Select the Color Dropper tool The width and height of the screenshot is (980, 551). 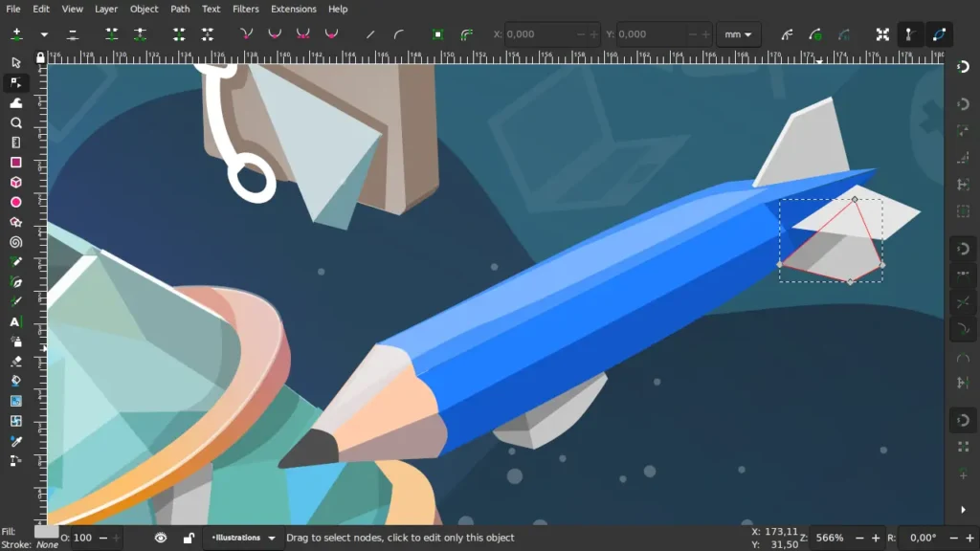click(16, 441)
